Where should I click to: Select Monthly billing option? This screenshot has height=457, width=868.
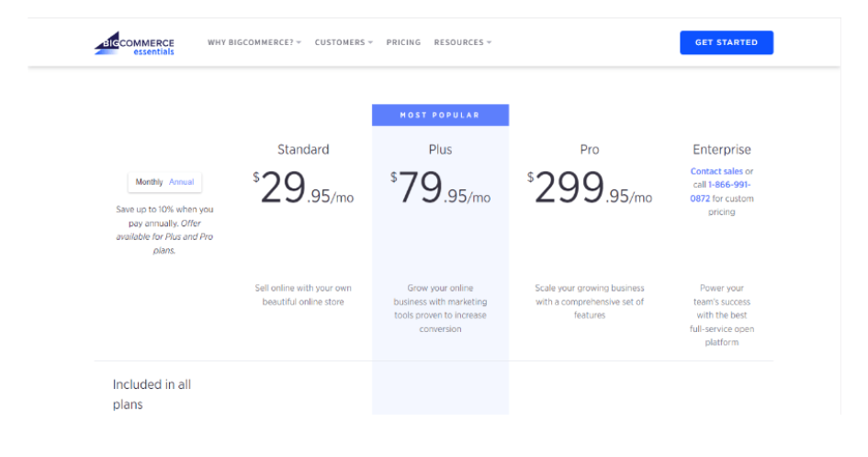(x=149, y=182)
